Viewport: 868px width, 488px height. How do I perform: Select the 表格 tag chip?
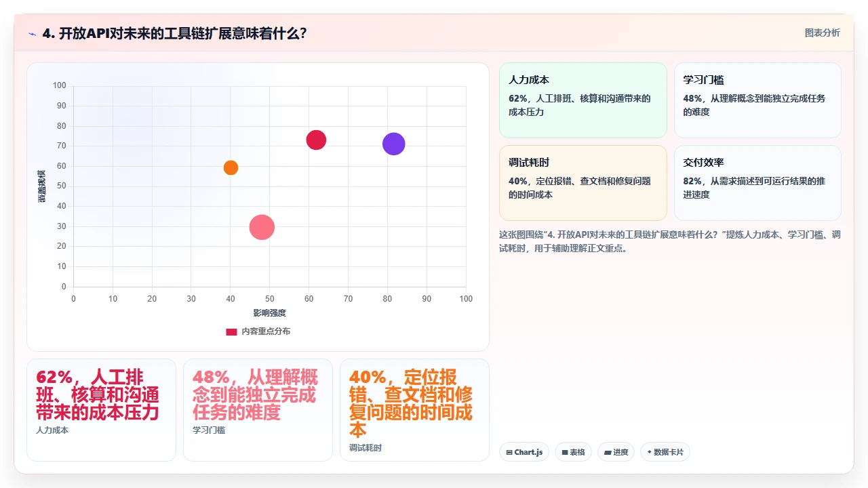(x=573, y=452)
